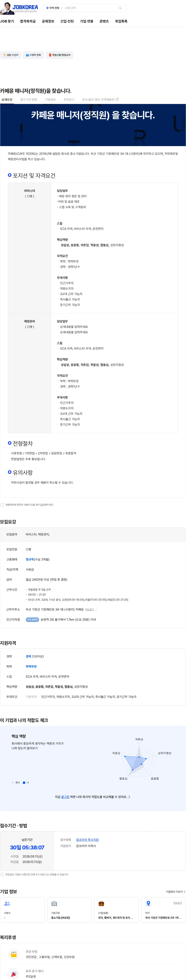Click the 로그인 link in 적합도 section
The width and height of the screenshot is (186, 980).
point(65,797)
